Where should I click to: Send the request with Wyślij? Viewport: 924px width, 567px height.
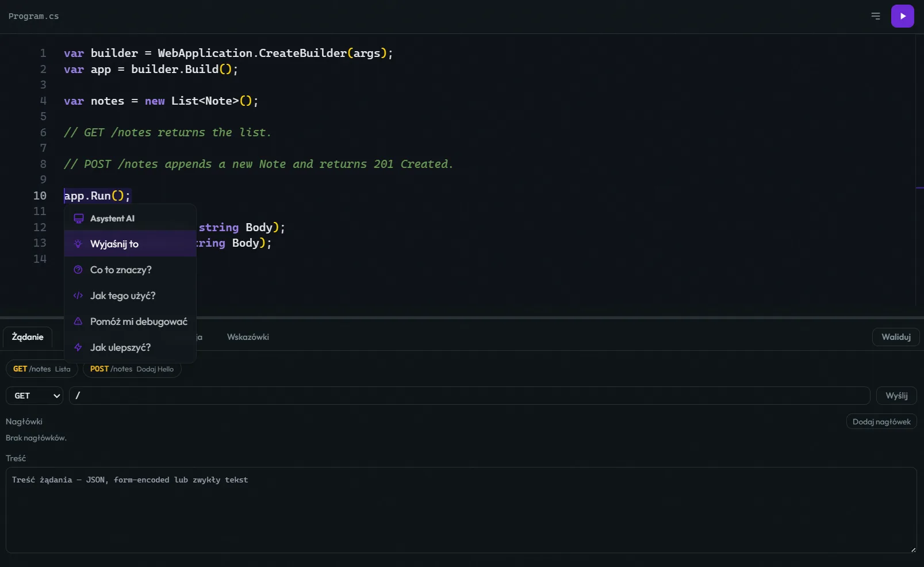click(896, 396)
